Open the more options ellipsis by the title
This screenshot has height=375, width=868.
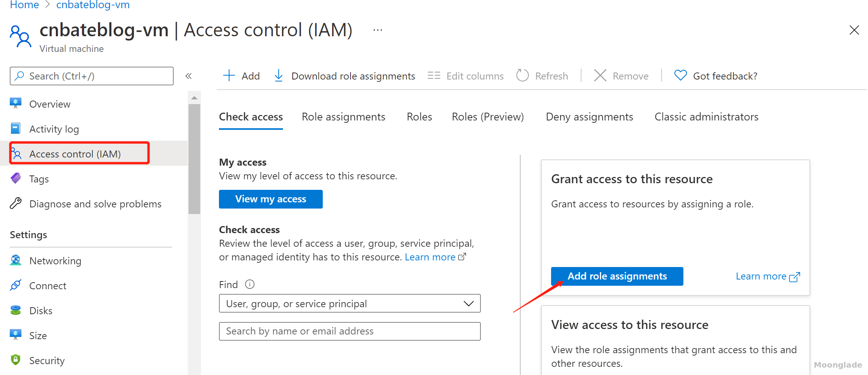pos(378,30)
